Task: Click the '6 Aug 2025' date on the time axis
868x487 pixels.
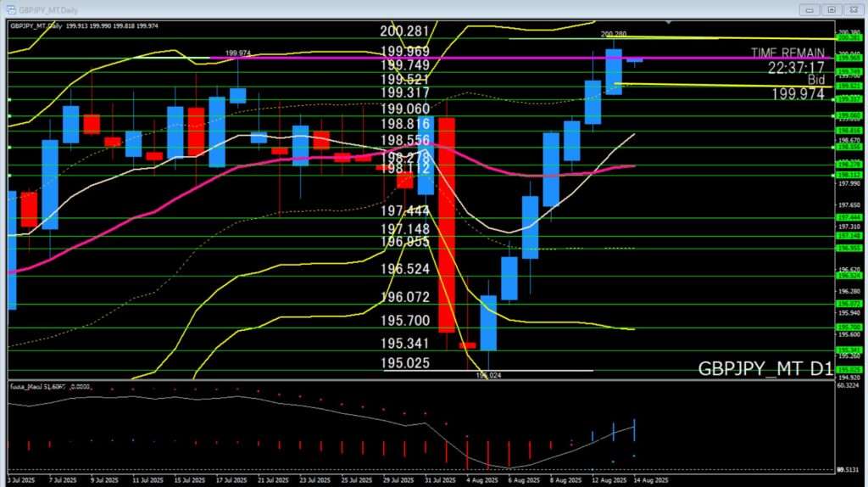Action: (x=524, y=480)
